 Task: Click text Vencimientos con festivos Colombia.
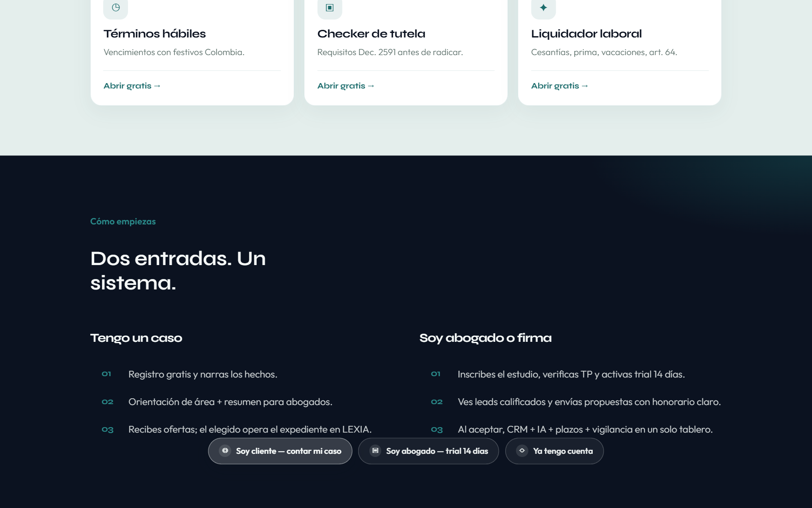point(174,52)
